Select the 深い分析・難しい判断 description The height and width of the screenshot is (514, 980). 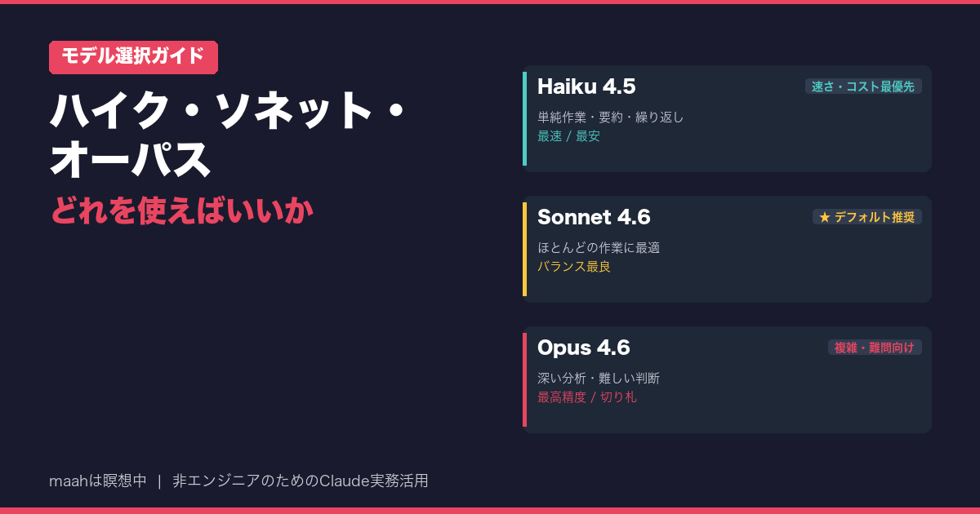599,378
